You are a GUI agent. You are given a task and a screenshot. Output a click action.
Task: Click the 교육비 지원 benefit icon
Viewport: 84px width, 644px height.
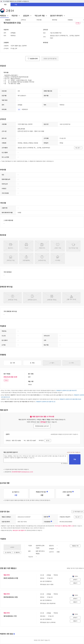(58, 246)
